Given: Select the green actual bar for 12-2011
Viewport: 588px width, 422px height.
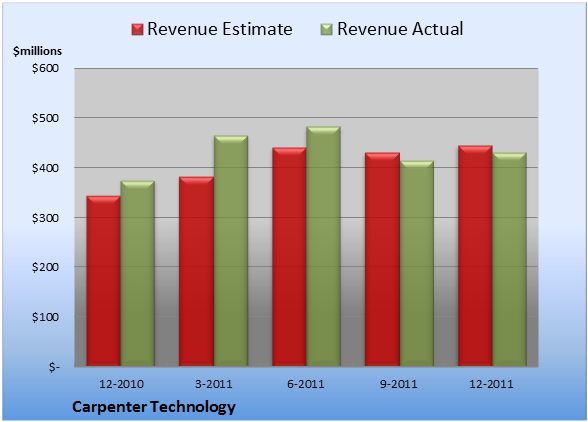Looking at the screenshot, I should 509,259.
